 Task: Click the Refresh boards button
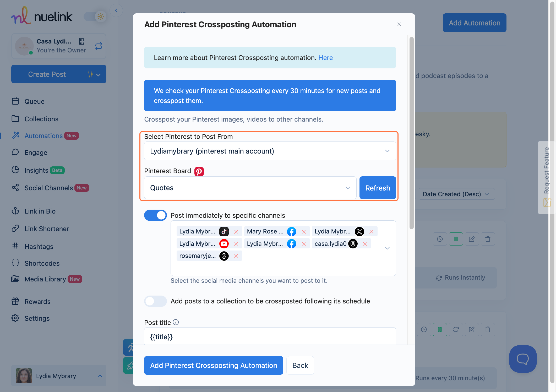point(378,188)
